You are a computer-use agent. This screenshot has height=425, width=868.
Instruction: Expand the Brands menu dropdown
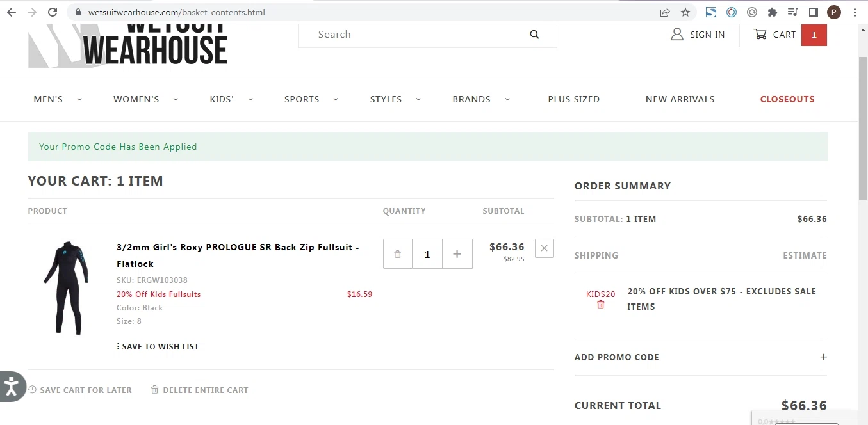507,99
